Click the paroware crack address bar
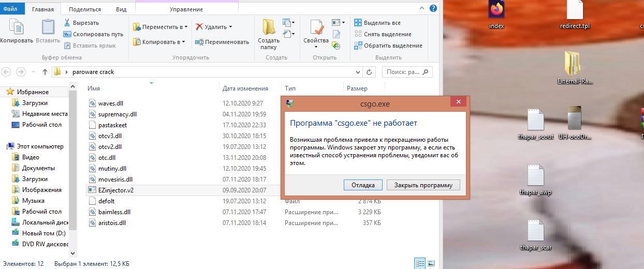Viewport: 644px width, 269px height. tap(202, 72)
